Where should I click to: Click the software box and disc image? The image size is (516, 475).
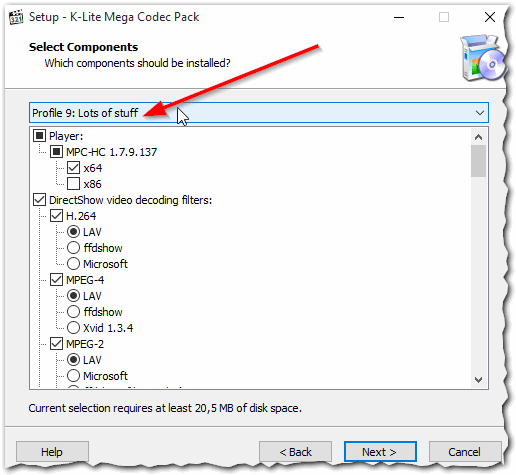[483, 57]
